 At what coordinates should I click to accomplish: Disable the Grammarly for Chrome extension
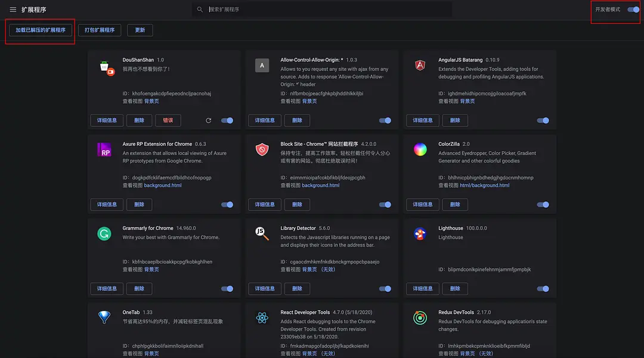(227, 289)
